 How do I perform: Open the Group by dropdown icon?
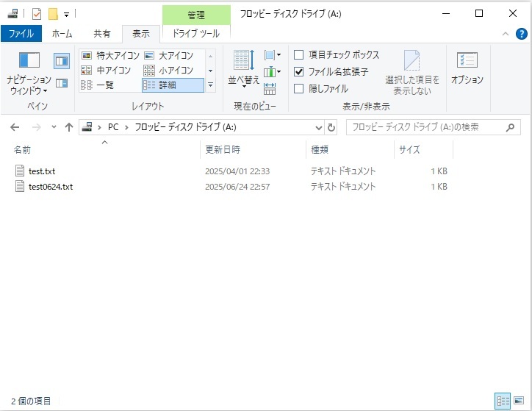click(273, 54)
